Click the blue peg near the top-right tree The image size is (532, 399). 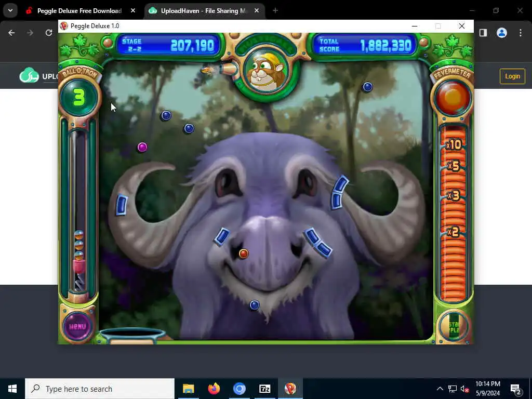(367, 87)
